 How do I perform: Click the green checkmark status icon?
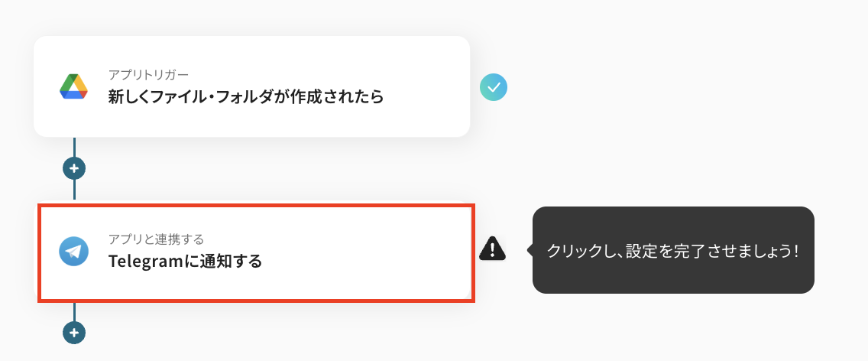click(494, 88)
